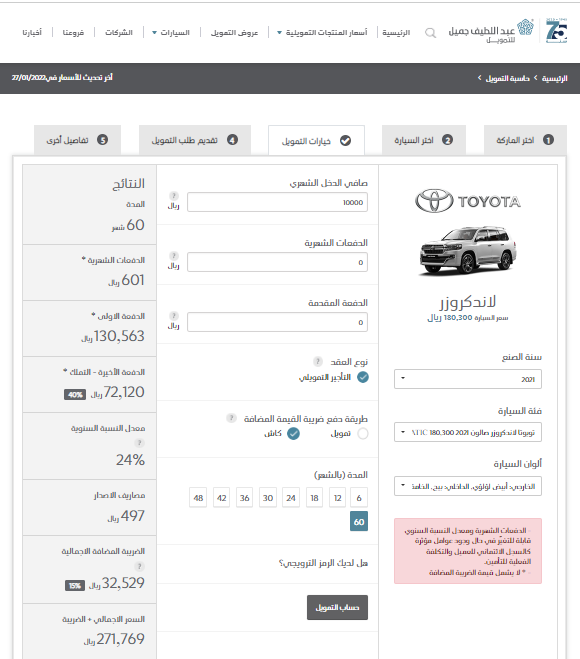Open help icon for صافي الدخل الشهري
The height and width of the screenshot is (659, 580).
174,196
